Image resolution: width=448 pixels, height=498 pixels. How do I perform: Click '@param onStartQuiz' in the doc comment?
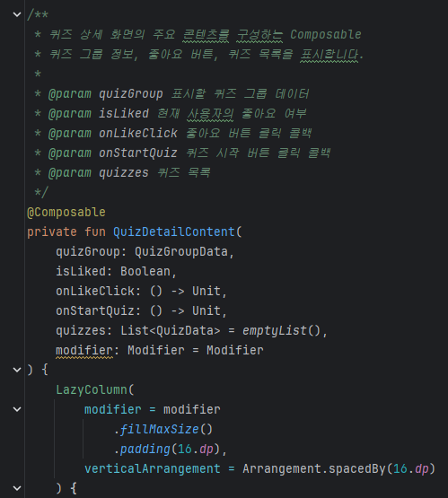(113, 153)
